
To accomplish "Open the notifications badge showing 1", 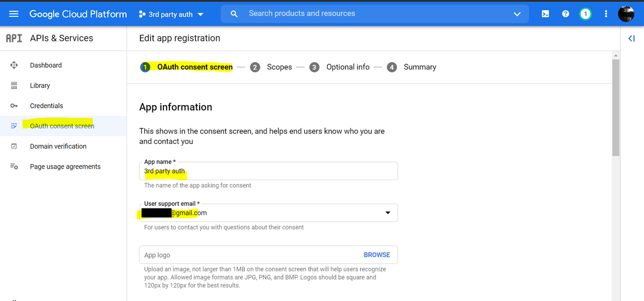I will tap(585, 14).
